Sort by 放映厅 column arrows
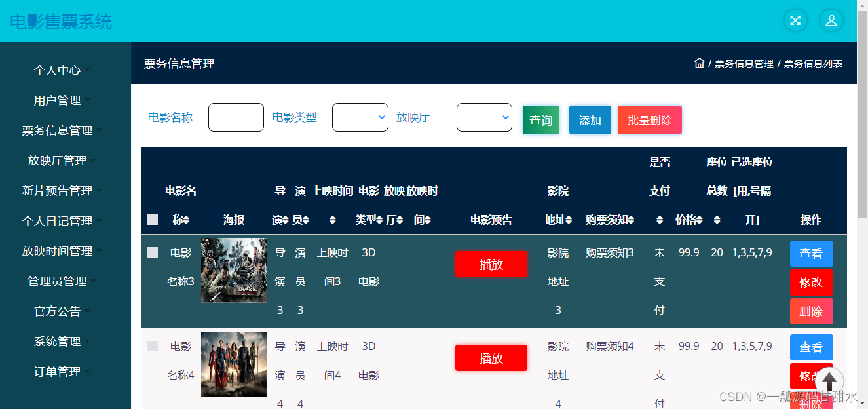This screenshot has width=868, height=409. [400, 220]
